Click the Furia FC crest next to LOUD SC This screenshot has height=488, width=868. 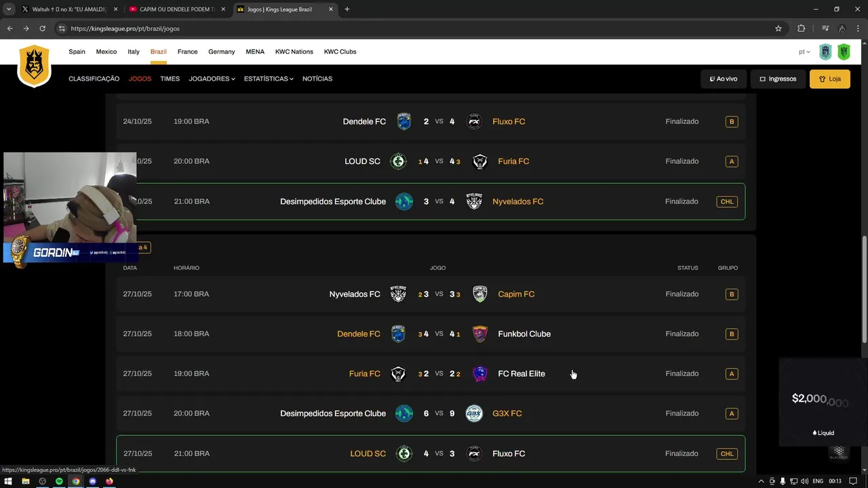[479, 161]
